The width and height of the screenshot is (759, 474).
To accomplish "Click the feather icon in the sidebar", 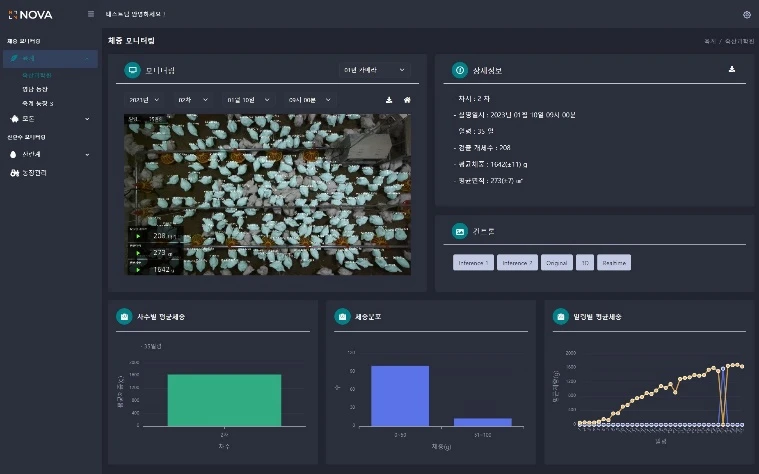I will pos(14,58).
